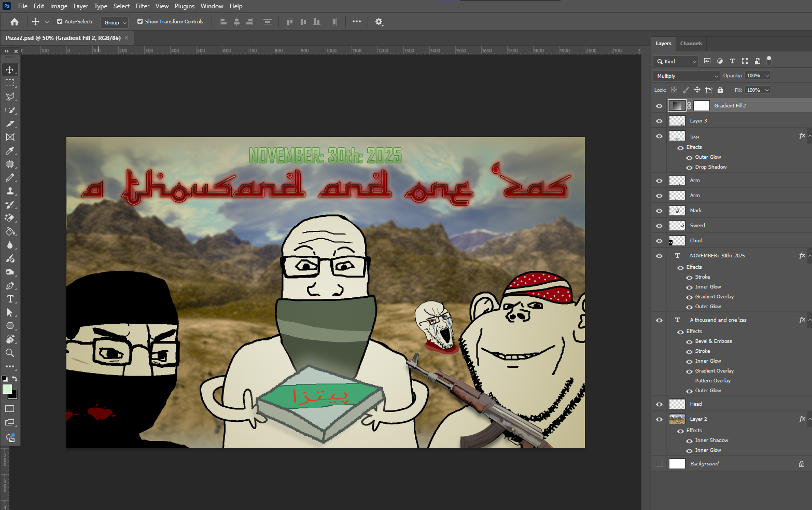
Task: Pick the Horizontal Type tool
Action: point(10,299)
